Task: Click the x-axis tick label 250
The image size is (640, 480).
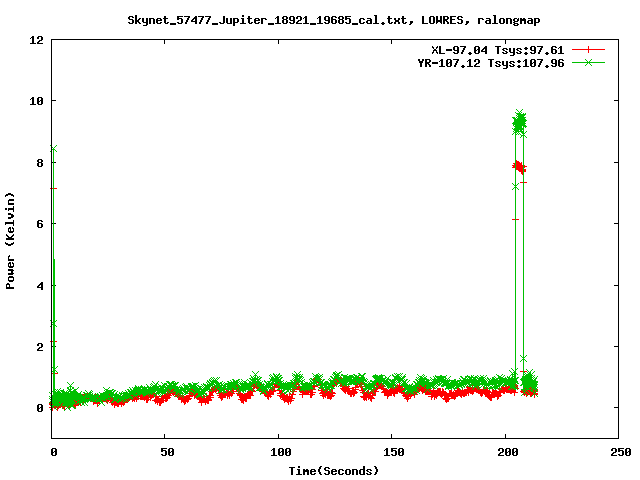Action: click(621, 452)
